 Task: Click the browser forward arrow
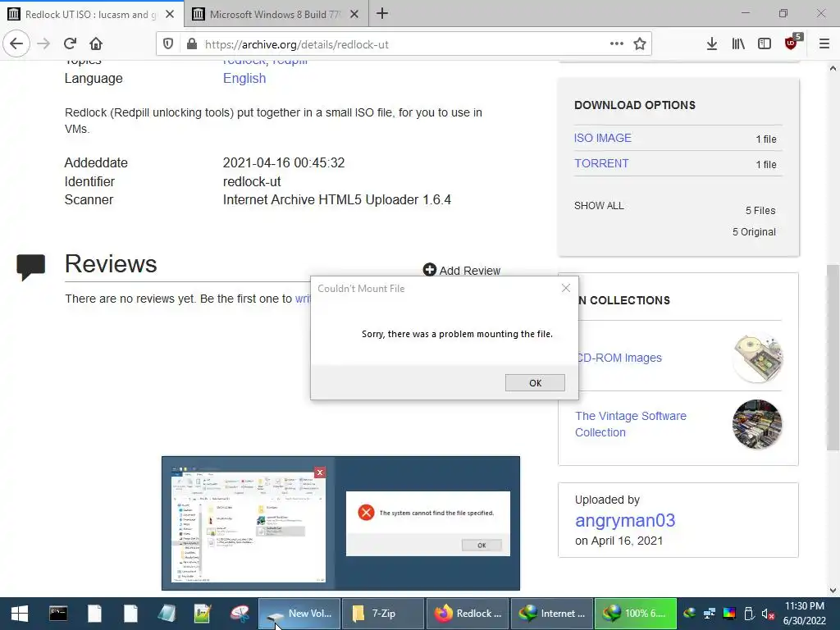[x=44, y=44]
